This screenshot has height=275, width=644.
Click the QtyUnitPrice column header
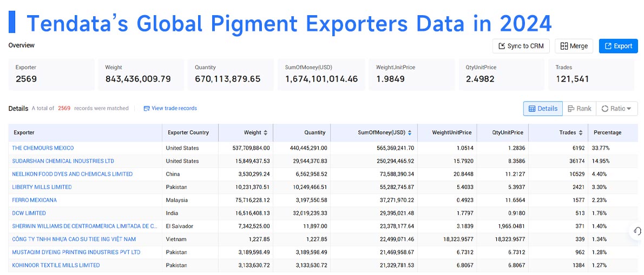[502, 133]
